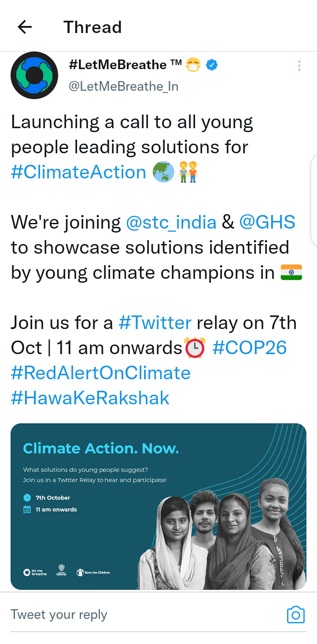The image size is (317, 644).
Task: Open the #ClimateAction hashtag
Action: [78, 172]
